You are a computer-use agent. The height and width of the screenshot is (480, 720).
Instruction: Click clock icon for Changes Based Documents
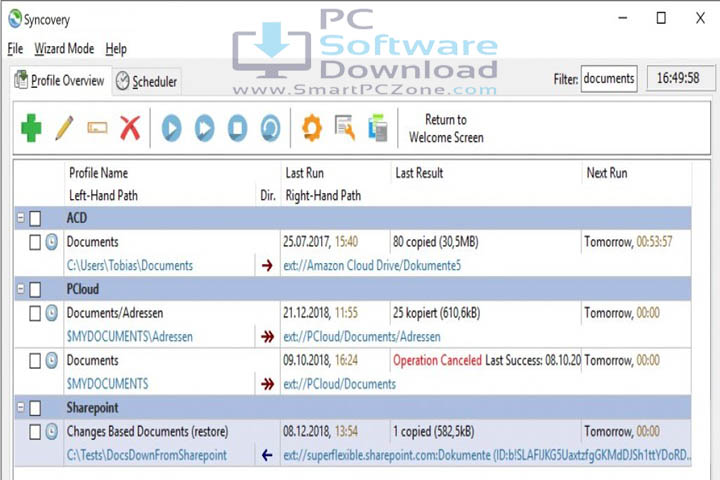51,432
